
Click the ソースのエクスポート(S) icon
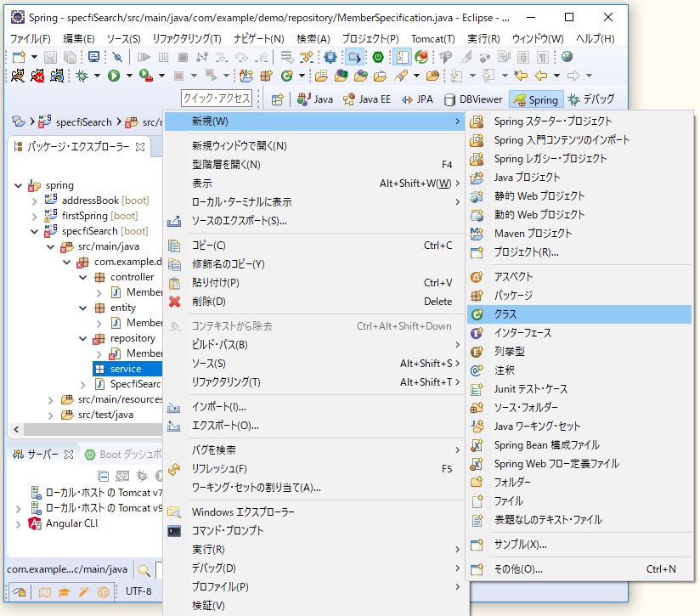point(174,221)
